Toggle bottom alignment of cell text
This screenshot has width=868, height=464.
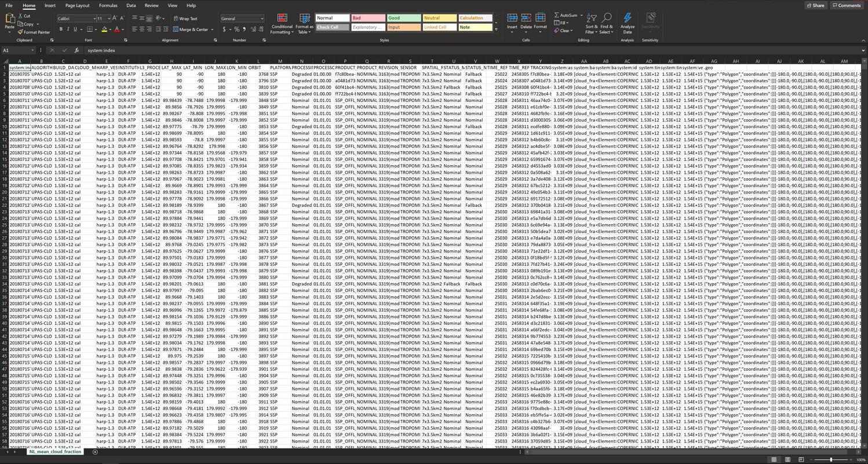[149, 19]
